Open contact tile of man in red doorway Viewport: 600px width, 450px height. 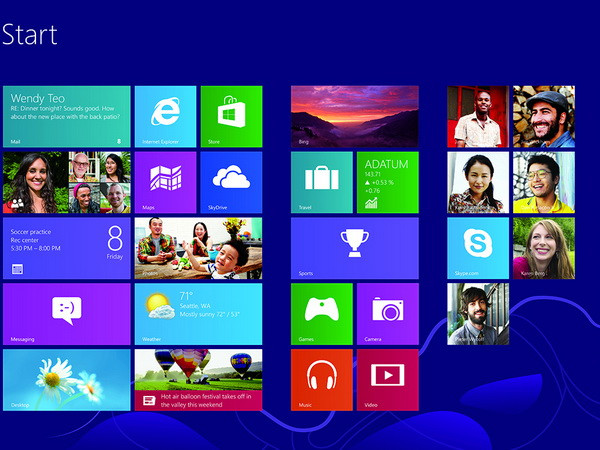478,117
